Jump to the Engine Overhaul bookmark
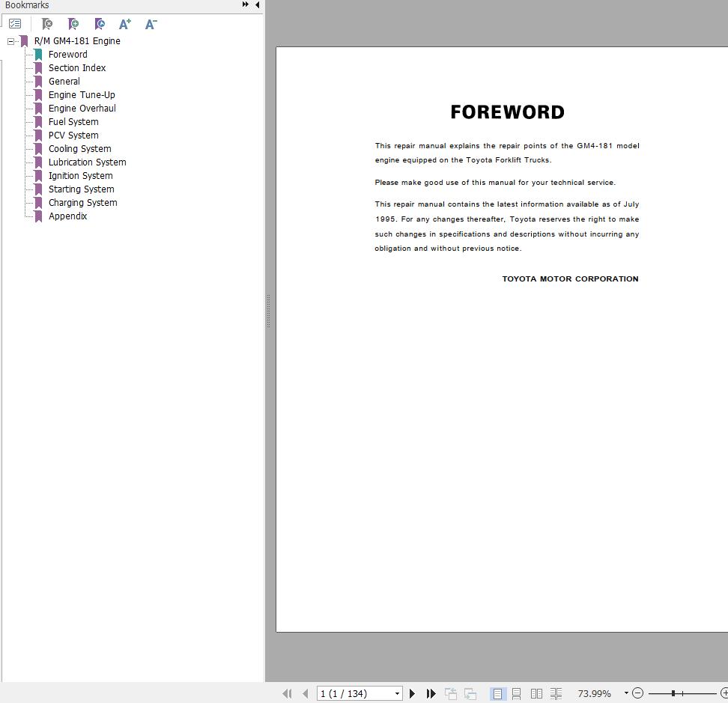Screen dimensions: 728x703 click(82, 108)
